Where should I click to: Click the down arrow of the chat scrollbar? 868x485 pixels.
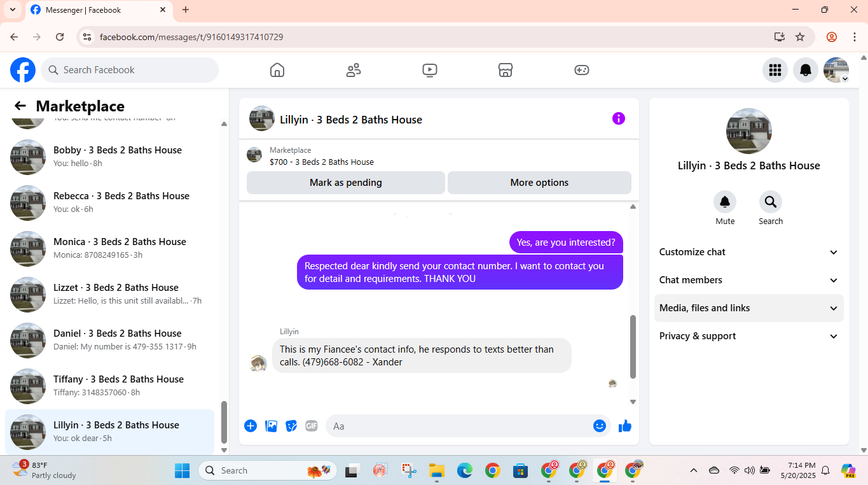coord(633,402)
